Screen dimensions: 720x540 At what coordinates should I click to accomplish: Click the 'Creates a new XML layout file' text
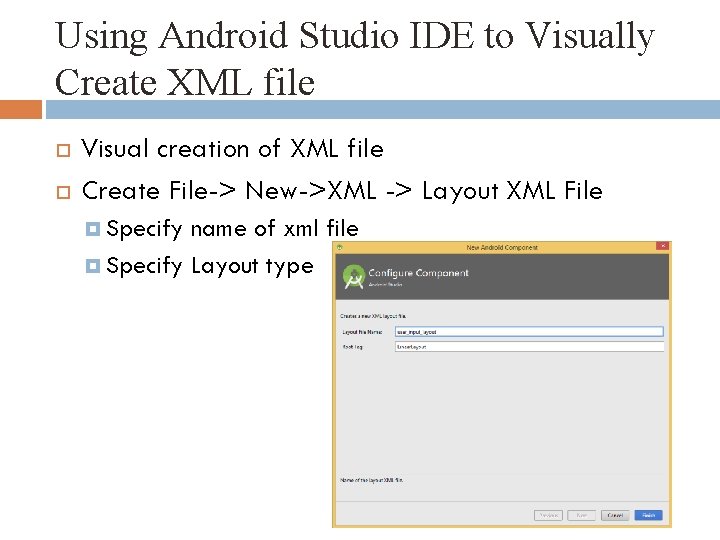tap(373, 316)
